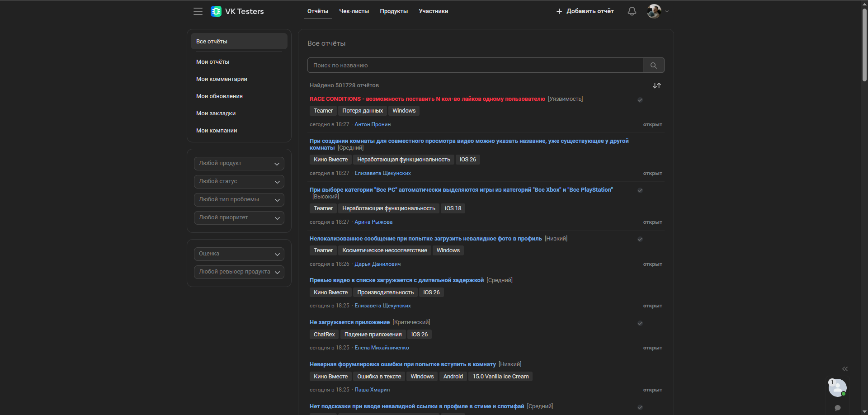The image size is (868, 415).
Task: Expand the "Оценка" dropdown
Action: click(239, 254)
